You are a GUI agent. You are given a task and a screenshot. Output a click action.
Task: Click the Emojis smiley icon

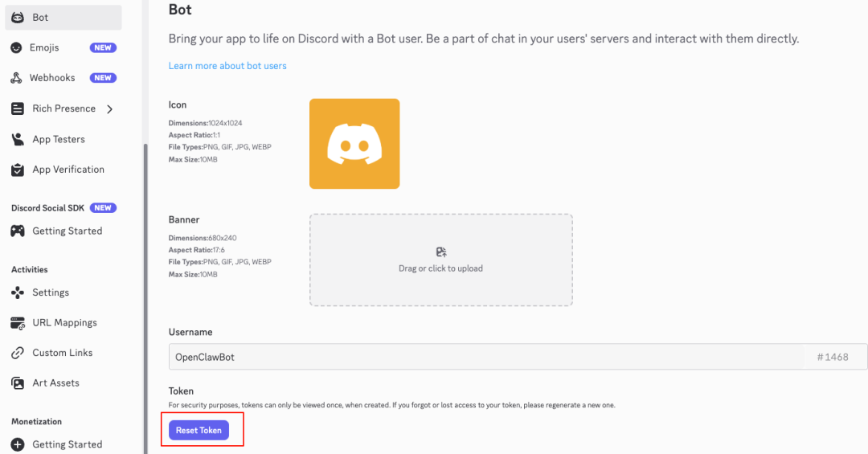pos(17,47)
